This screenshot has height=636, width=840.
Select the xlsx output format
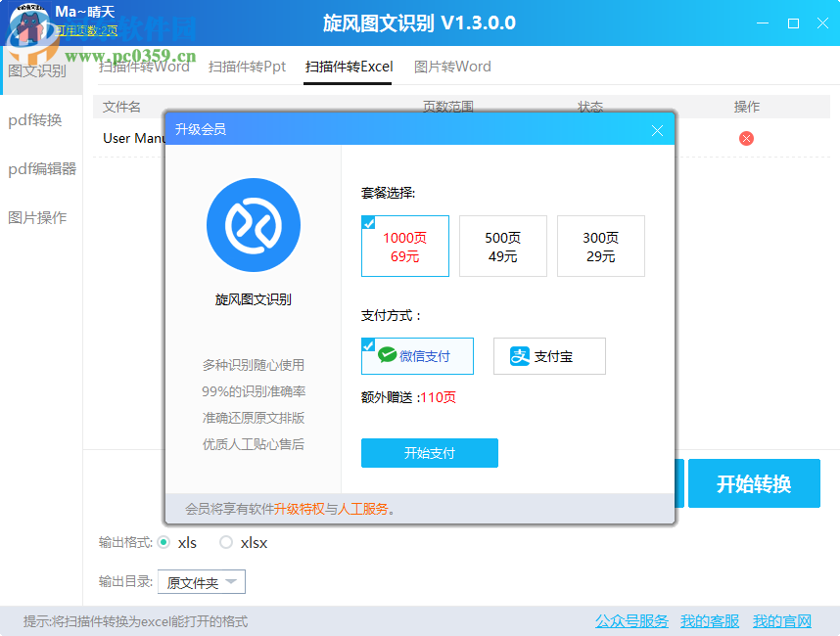pyautogui.click(x=226, y=542)
